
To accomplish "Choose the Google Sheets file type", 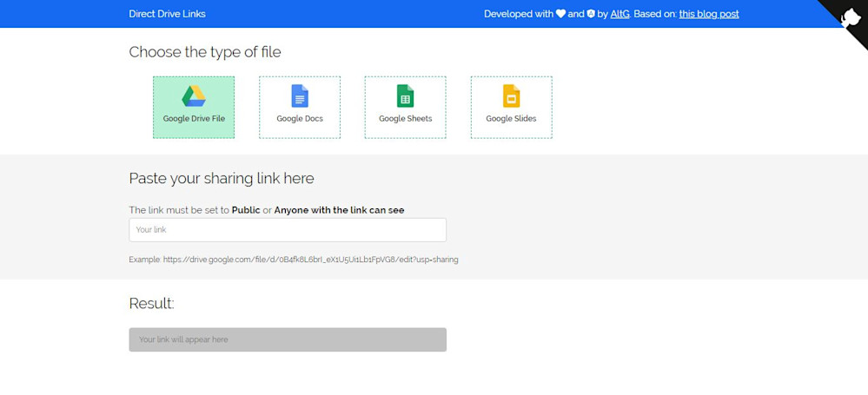I will coord(405,108).
